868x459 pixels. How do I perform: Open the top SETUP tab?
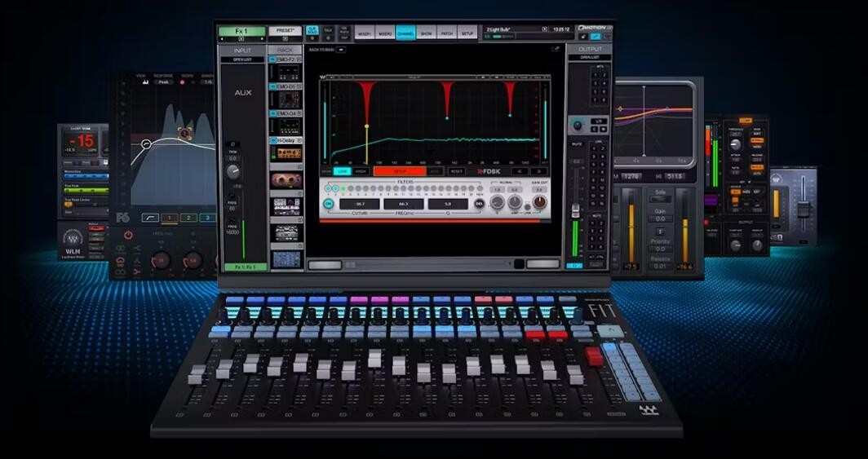(467, 33)
